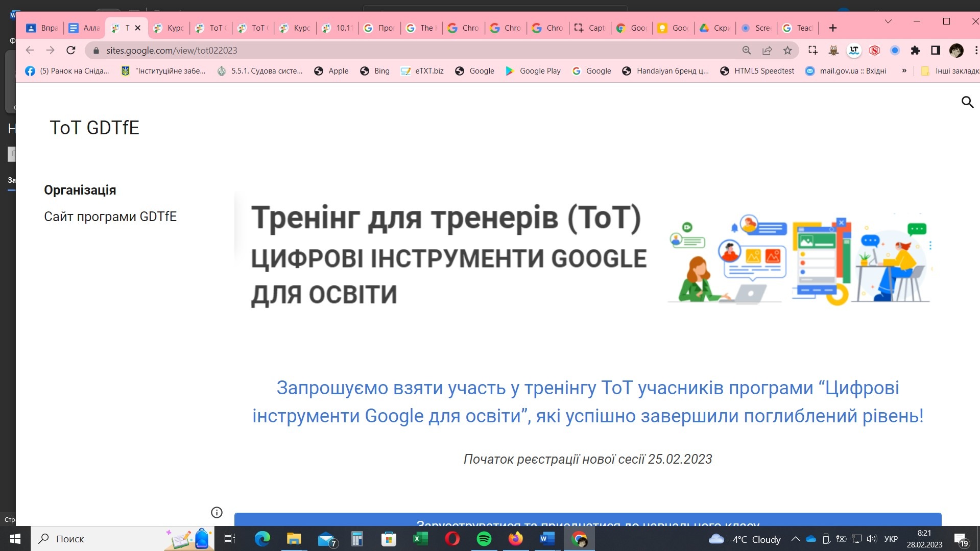Click the site search magnifier icon
The image size is (980, 551).
[967, 102]
